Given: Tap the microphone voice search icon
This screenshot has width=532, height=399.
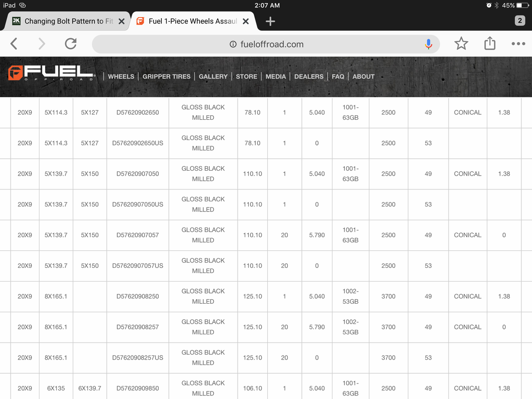Looking at the screenshot, I should pos(428,44).
